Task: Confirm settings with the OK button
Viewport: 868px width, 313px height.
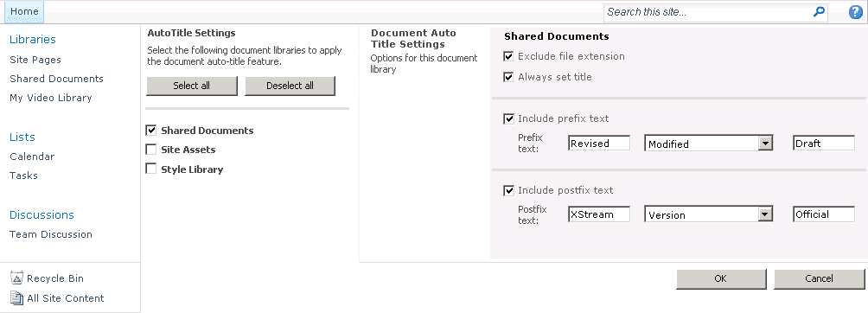Action: (721, 279)
